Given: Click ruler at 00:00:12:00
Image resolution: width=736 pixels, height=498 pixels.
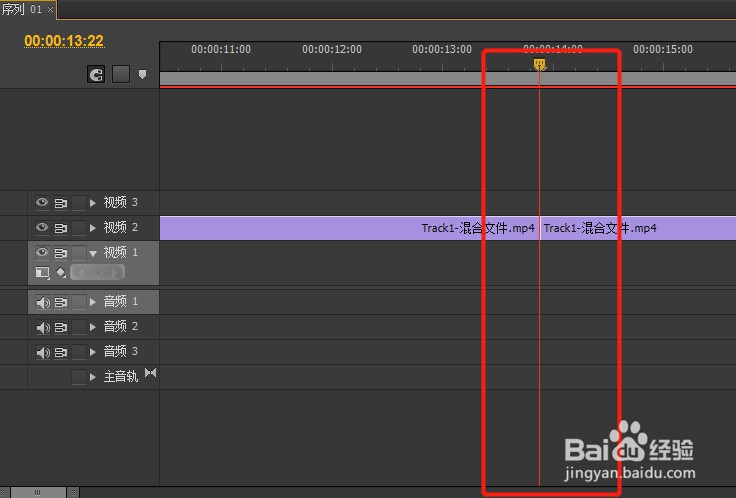Looking at the screenshot, I should [332, 49].
